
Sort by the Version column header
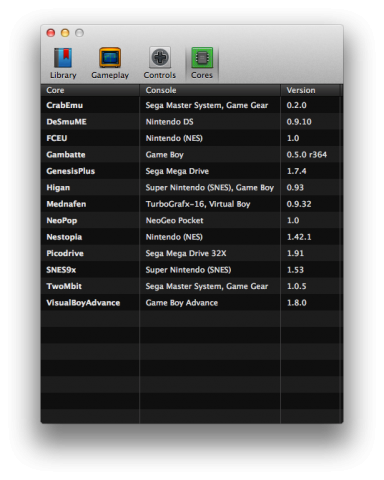310,90
